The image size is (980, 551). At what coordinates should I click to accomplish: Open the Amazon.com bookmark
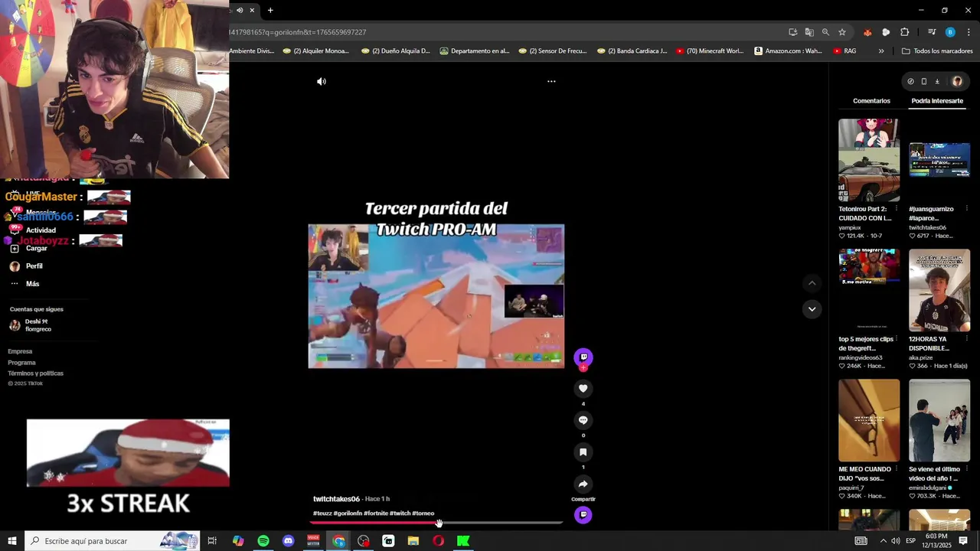tap(788, 51)
